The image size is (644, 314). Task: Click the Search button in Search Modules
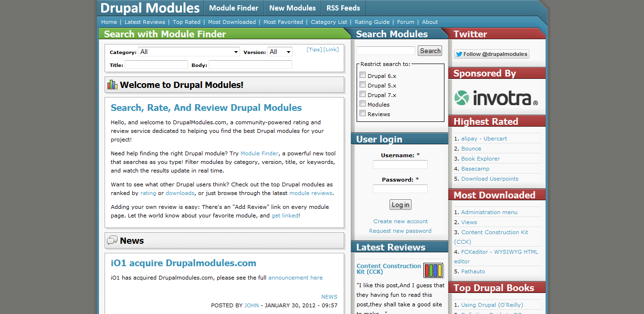coord(430,51)
